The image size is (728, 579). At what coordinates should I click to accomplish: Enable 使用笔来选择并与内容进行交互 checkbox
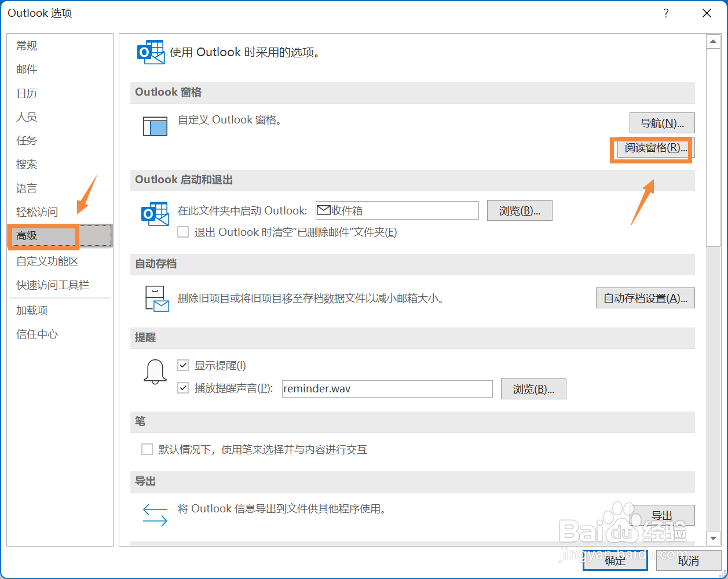(x=147, y=449)
